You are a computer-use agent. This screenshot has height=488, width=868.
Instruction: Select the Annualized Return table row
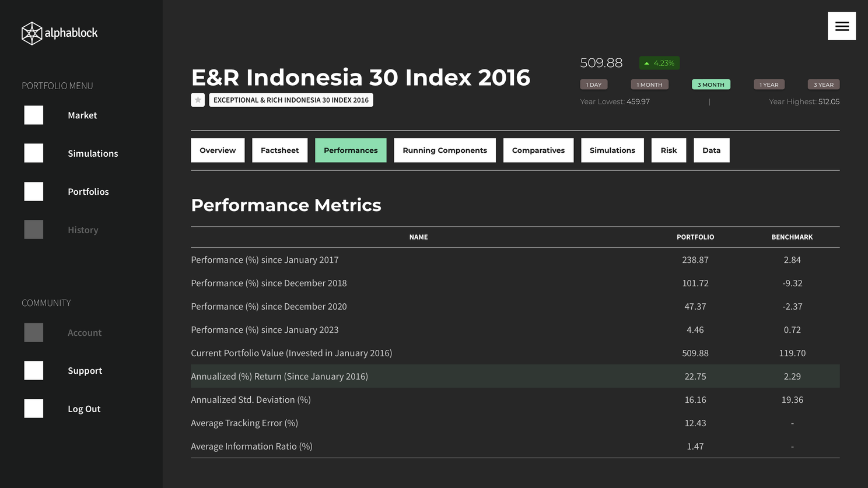tap(514, 377)
